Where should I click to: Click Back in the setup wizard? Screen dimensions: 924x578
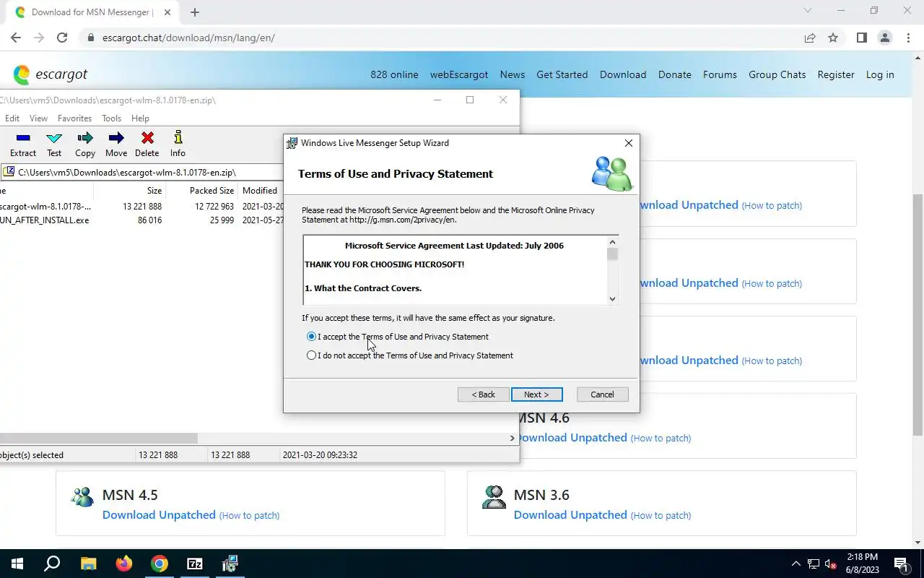pyautogui.click(x=483, y=394)
